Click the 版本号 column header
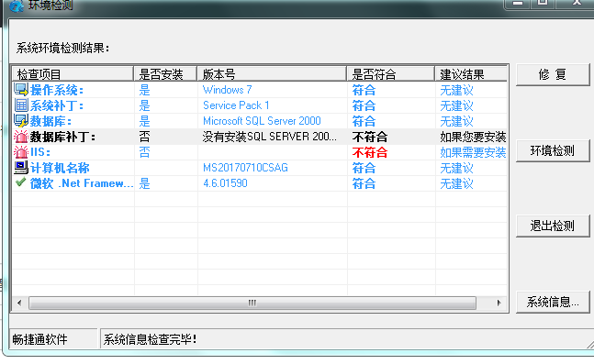Screen dimensions: 594x364 (272, 73)
